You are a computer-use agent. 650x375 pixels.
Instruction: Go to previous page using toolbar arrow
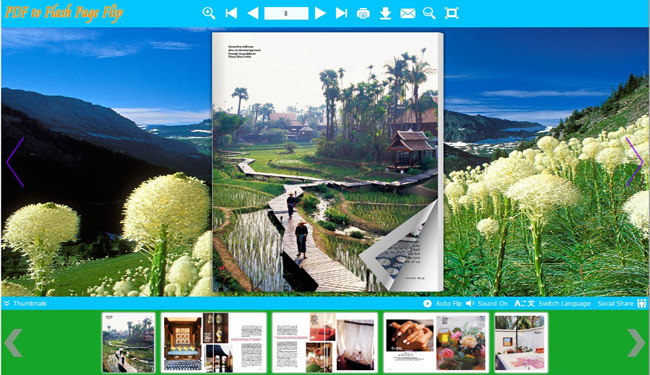(x=253, y=13)
